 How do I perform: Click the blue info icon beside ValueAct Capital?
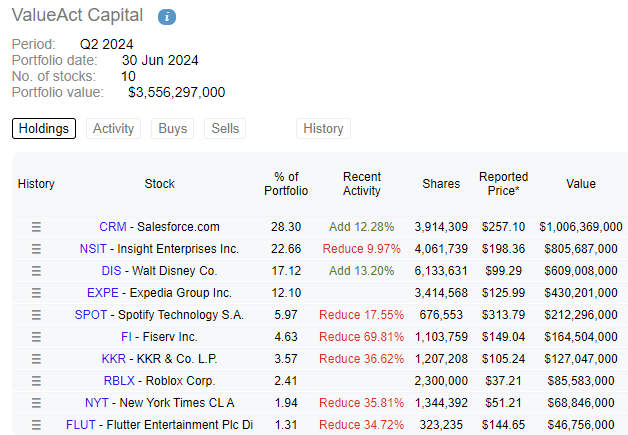pos(167,17)
